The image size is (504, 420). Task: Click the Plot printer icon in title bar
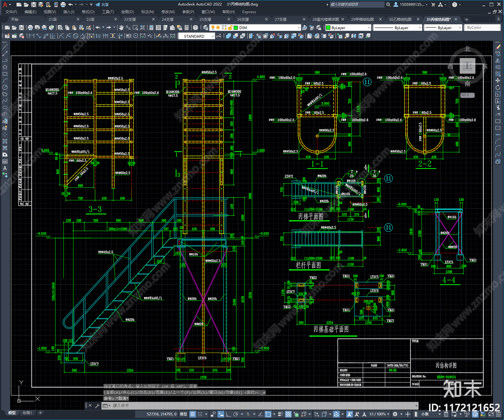click(63, 4)
